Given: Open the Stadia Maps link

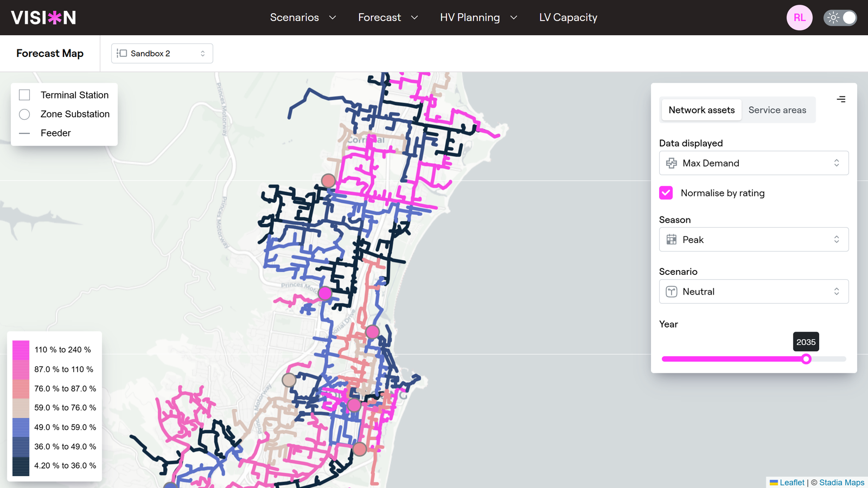Looking at the screenshot, I should [841, 483].
